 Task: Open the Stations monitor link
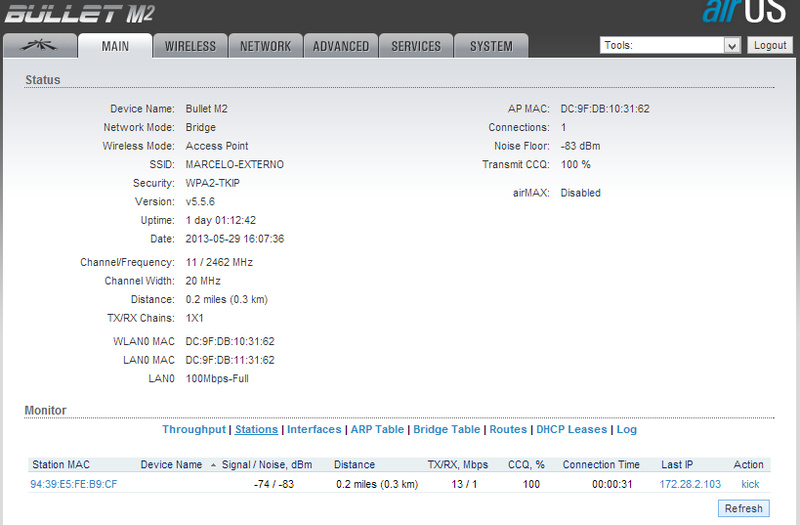(256, 430)
